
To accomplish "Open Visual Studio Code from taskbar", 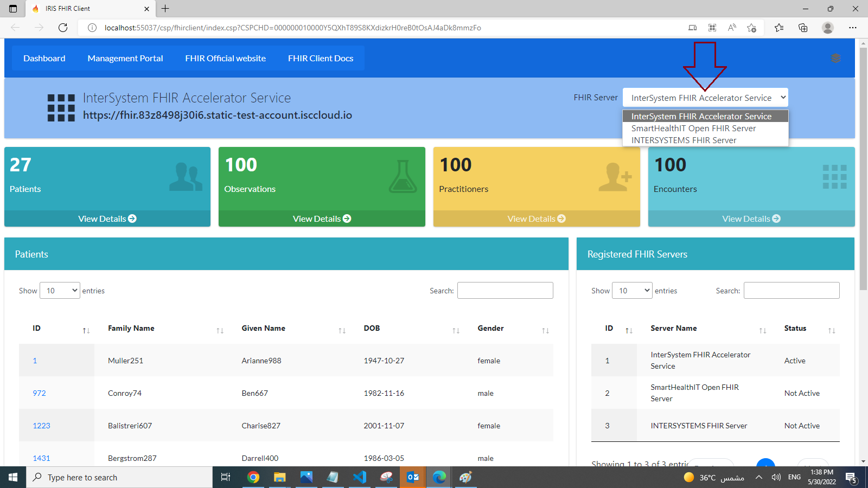I will coord(360,477).
